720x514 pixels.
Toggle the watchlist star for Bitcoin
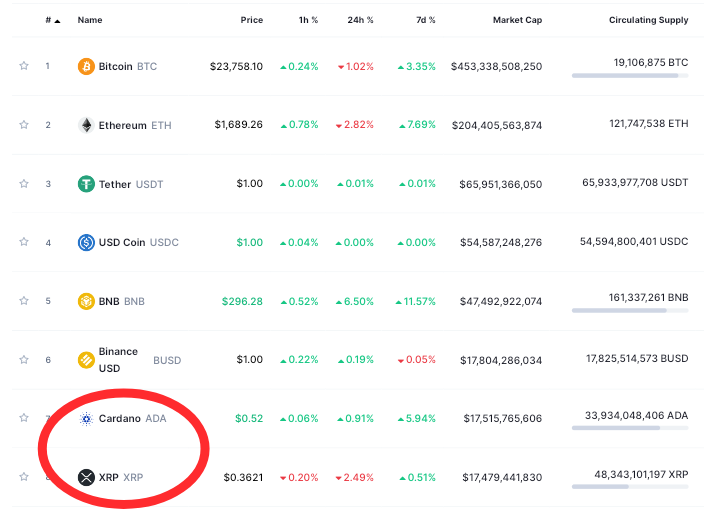click(23, 67)
